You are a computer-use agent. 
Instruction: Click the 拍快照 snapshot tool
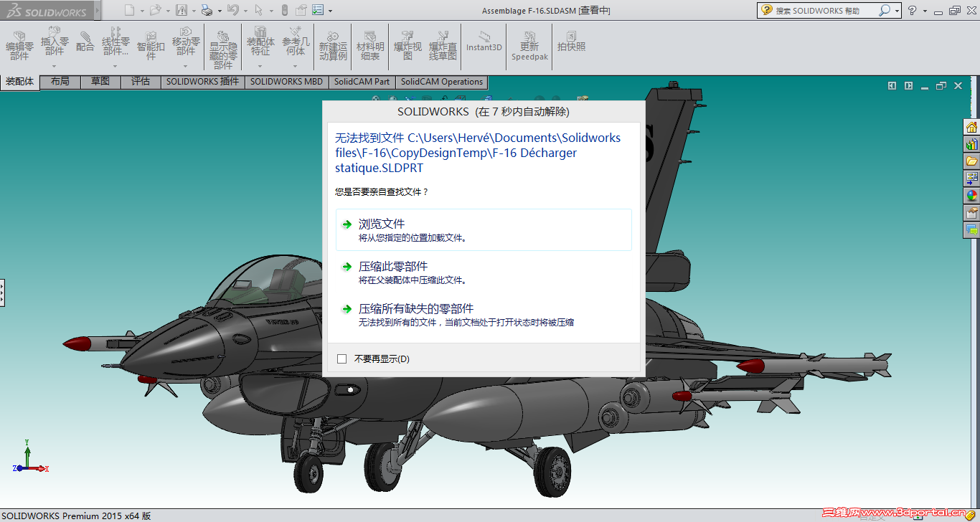click(572, 42)
